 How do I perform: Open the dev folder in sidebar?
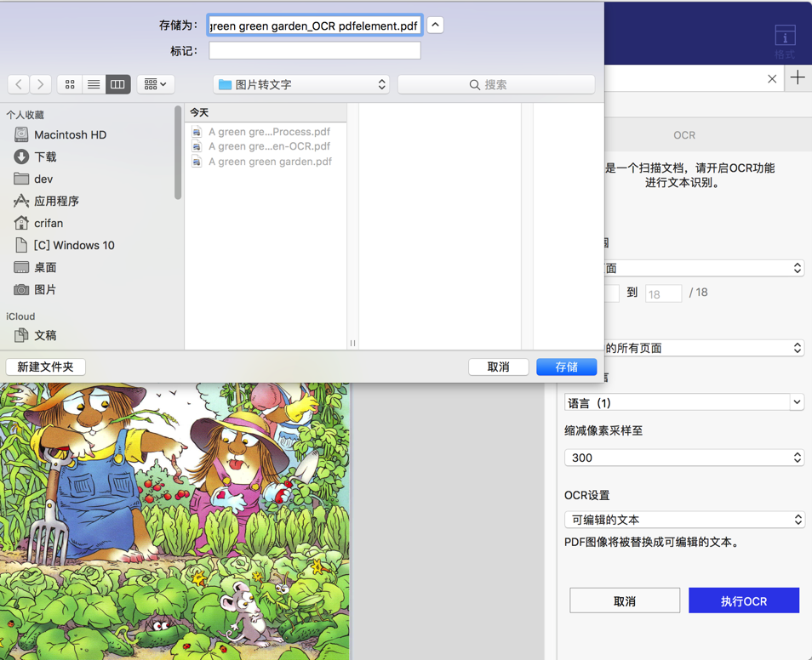tap(43, 179)
